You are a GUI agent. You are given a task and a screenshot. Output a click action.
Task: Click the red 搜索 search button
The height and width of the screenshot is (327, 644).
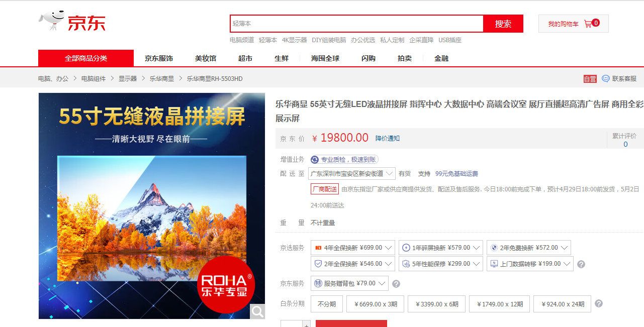point(503,24)
